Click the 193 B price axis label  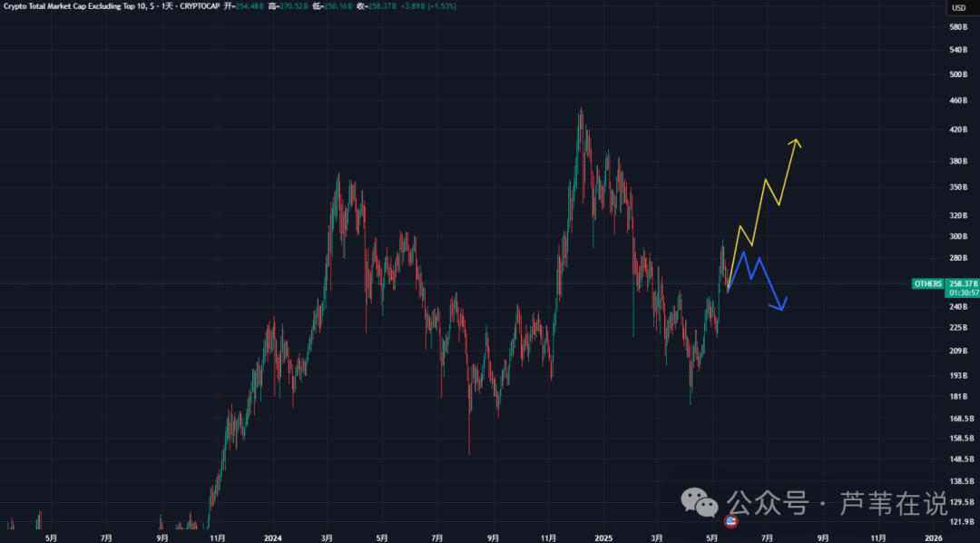coord(959,375)
